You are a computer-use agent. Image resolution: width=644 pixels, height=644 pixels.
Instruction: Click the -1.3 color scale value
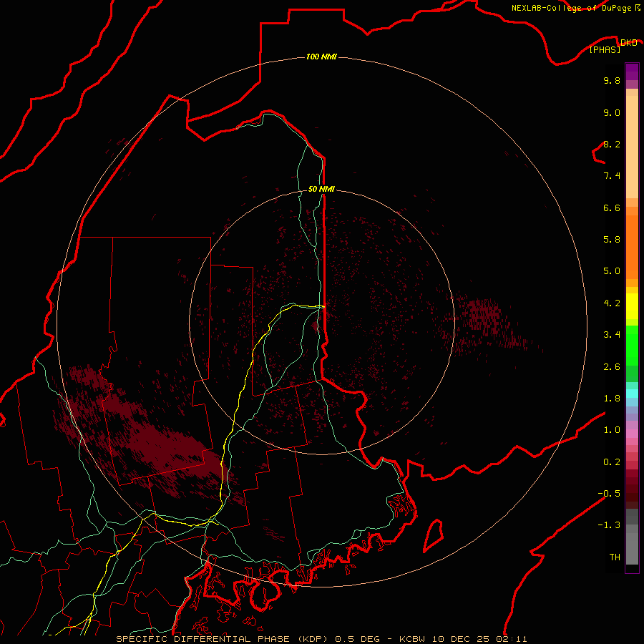click(609, 525)
